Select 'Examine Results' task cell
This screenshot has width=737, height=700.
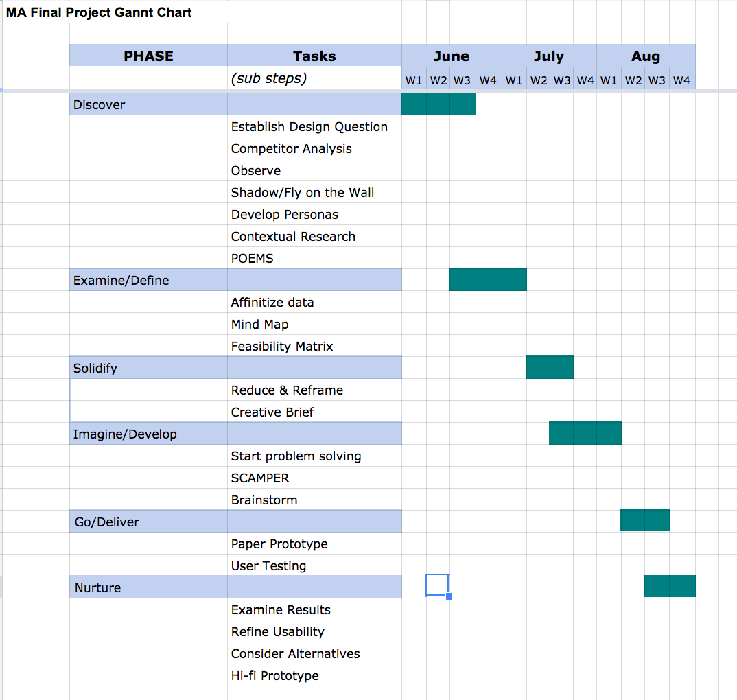pos(314,609)
